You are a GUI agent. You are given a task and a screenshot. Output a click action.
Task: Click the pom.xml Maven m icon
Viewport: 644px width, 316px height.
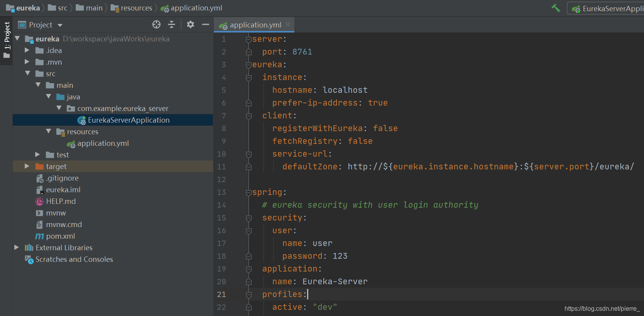coord(39,236)
